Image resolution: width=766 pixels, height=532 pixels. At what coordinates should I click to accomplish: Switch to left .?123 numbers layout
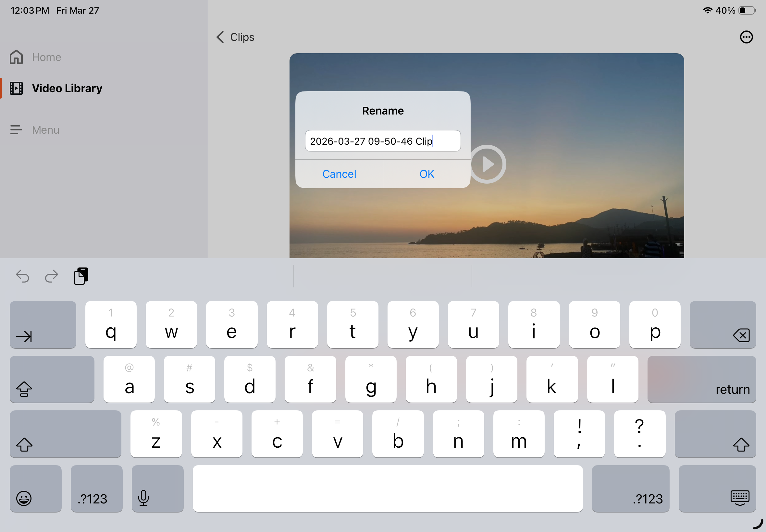(96, 489)
